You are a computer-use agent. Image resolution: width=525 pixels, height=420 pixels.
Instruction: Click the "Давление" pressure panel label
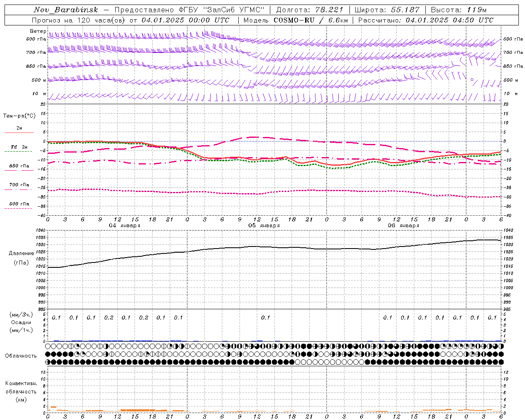[x=21, y=253]
